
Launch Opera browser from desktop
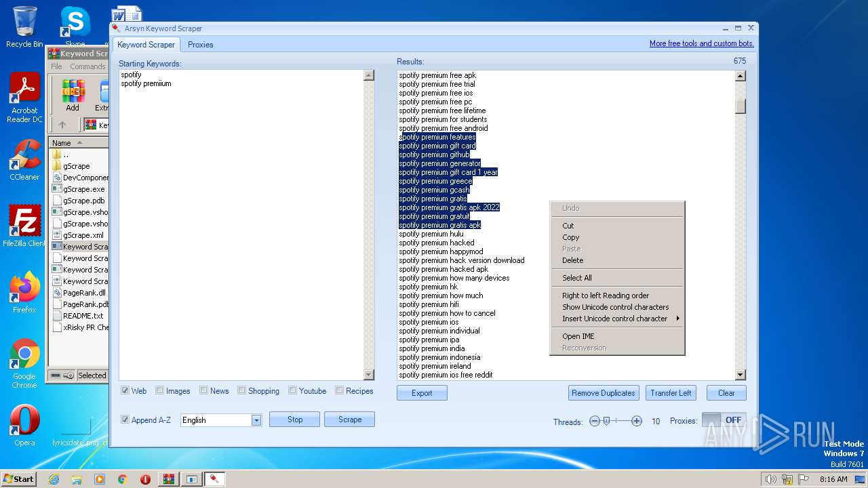[24, 426]
